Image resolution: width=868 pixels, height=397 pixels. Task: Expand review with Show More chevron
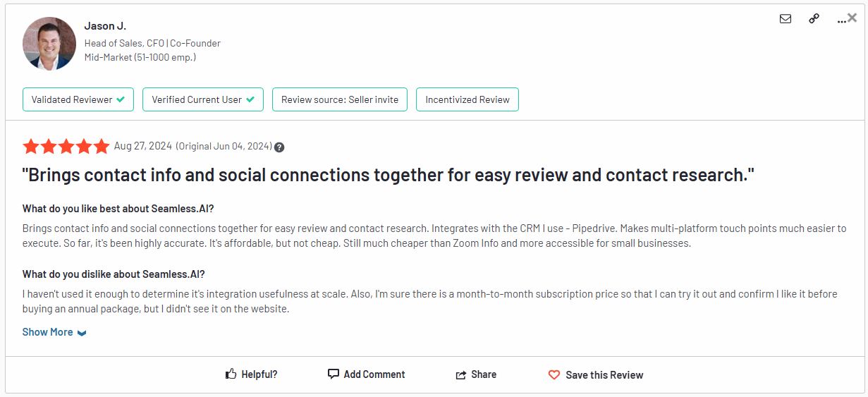pos(82,333)
